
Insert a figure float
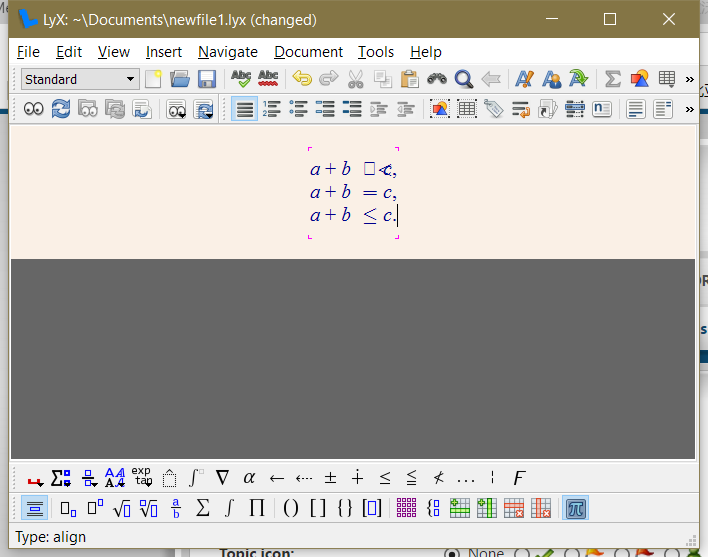[x=440, y=109]
